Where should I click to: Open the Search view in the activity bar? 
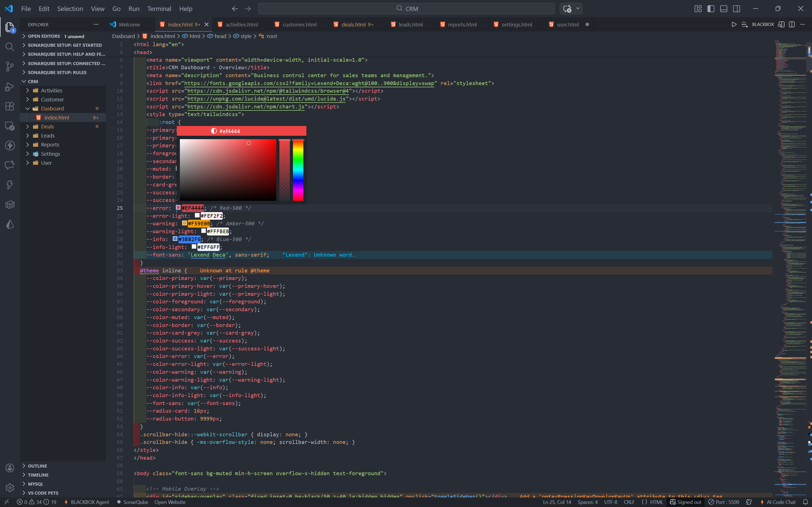click(x=9, y=47)
